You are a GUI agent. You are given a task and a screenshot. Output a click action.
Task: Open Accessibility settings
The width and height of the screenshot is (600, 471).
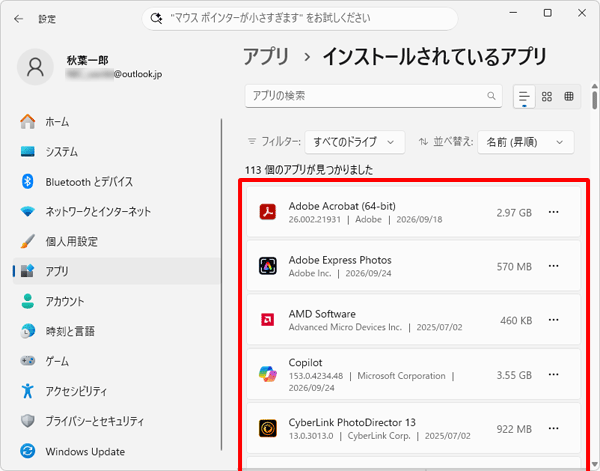[x=117, y=391]
